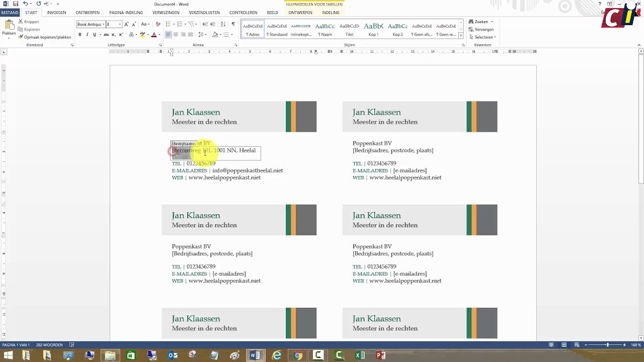The width and height of the screenshot is (644, 362).
Task: Sort text with the A-Z icon
Action: click(223, 24)
